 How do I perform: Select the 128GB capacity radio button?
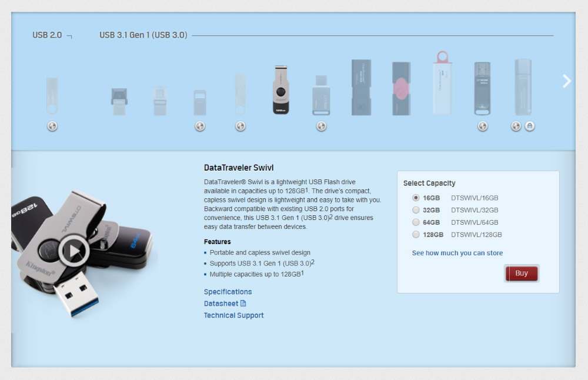(x=416, y=235)
